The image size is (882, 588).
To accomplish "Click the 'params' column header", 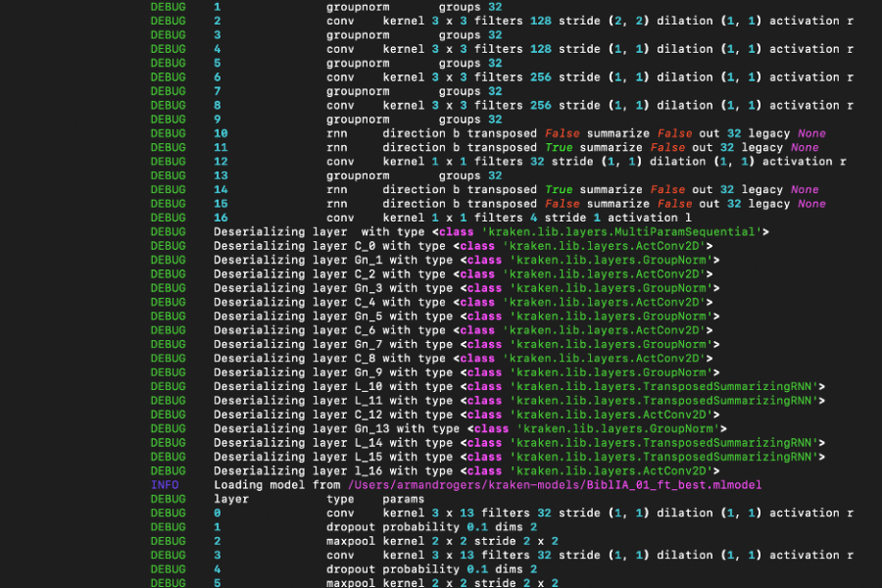I will [404, 499].
